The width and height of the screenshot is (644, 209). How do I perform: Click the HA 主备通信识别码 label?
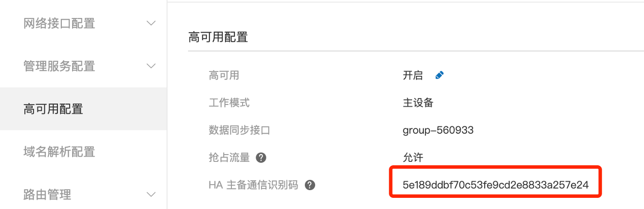[x=253, y=185]
